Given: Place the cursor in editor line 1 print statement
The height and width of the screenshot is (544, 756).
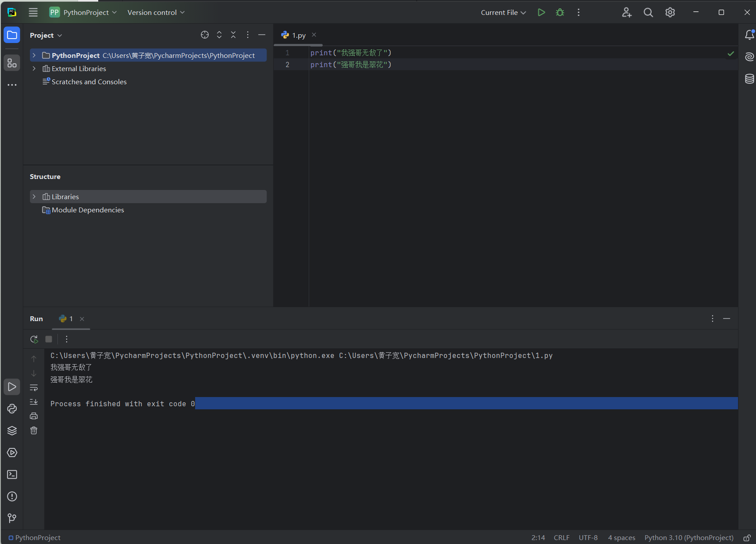Looking at the screenshot, I should [x=351, y=53].
